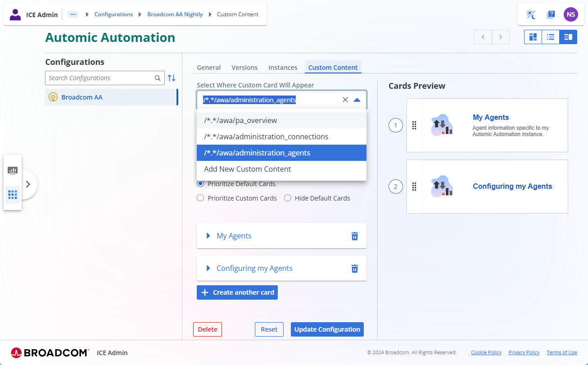
Task: Collapse the custom card location dropdown
Action: [x=357, y=100]
